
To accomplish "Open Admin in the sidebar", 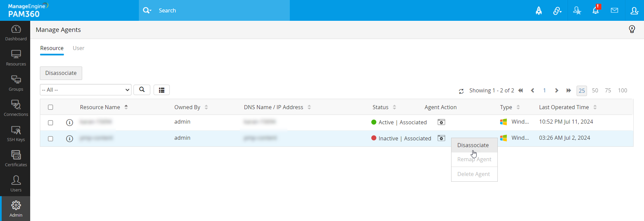I will click(16, 209).
